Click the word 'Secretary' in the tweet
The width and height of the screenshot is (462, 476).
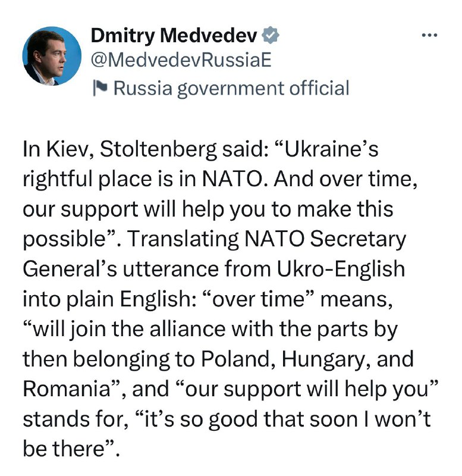357,240
